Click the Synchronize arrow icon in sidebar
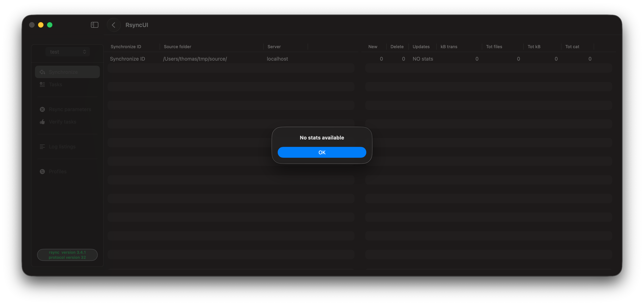Image resolution: width=644 pixels, height=305 pixels. pos(42,72)
